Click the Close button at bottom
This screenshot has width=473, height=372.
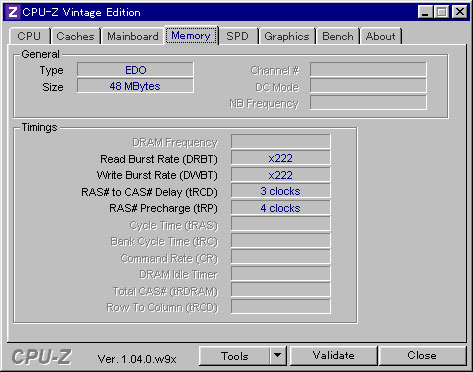pos(422,356)
